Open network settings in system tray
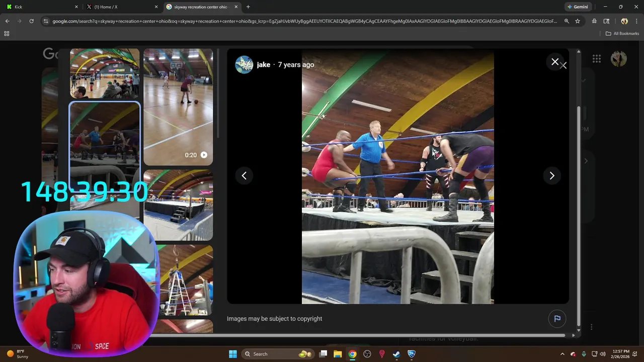The width and height of the screenshot is (644, 362). point(594,354)
